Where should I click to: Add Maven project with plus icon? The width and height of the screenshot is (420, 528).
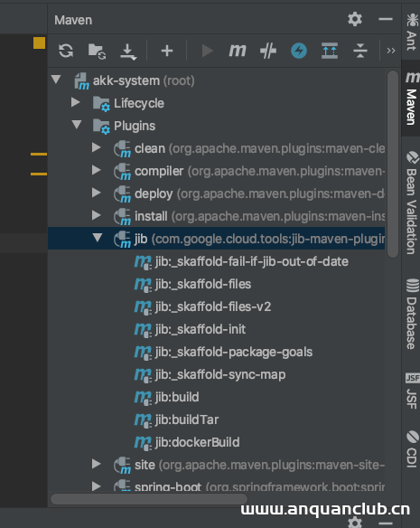pyautogui.click(x=167, y=52)
